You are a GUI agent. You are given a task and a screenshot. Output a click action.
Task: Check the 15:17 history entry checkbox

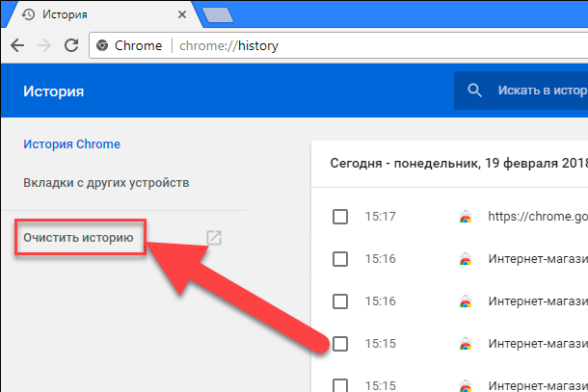click(340, 217)
